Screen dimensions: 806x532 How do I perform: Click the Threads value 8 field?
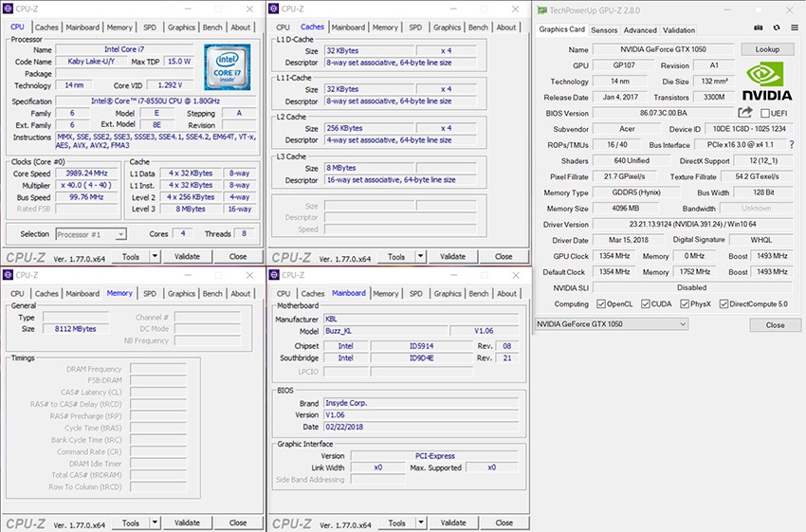tap(244, 233)
